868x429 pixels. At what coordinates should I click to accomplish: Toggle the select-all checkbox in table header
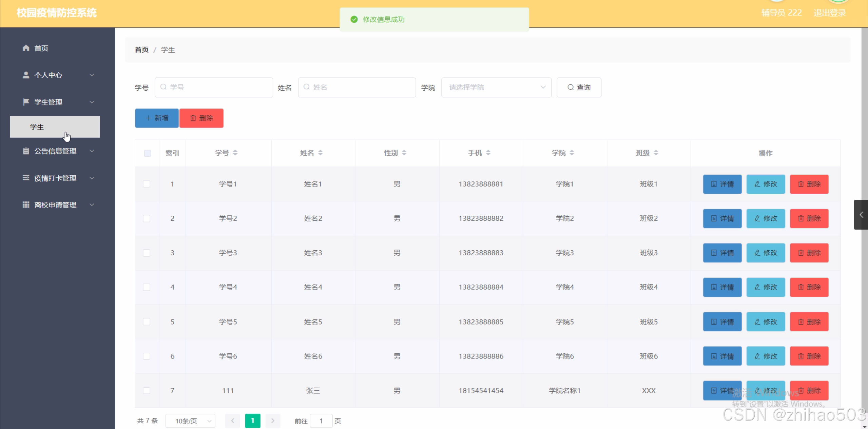coord(148,153)
